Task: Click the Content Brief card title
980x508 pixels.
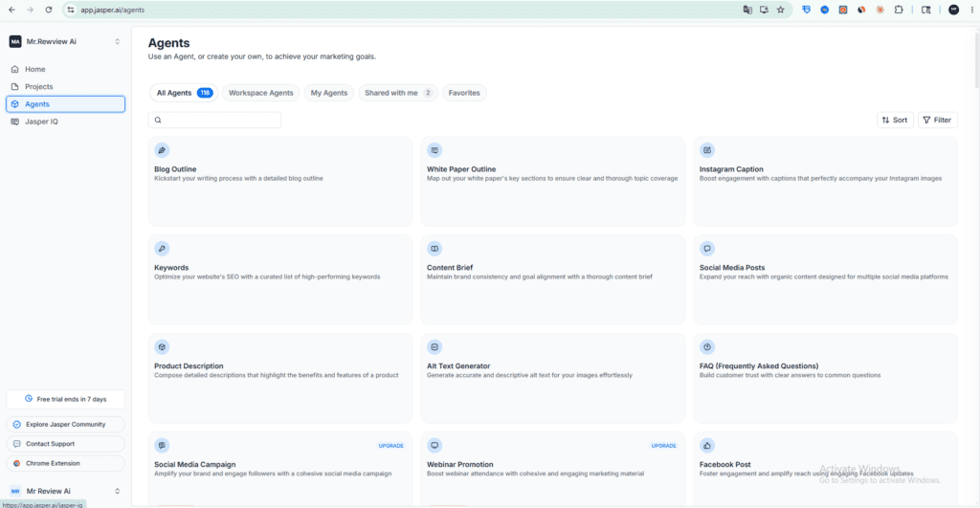Action: pyautogui.click(x=450, y=268)
